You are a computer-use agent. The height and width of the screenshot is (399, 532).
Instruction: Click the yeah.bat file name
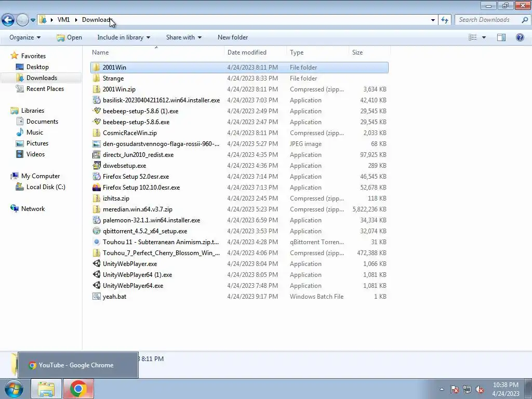(x=114, y=297)
